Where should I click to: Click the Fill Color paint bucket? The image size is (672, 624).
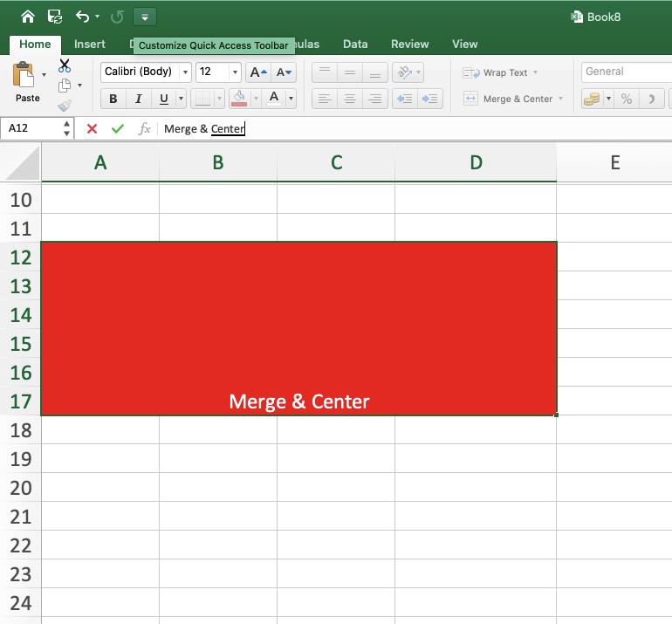239,99
